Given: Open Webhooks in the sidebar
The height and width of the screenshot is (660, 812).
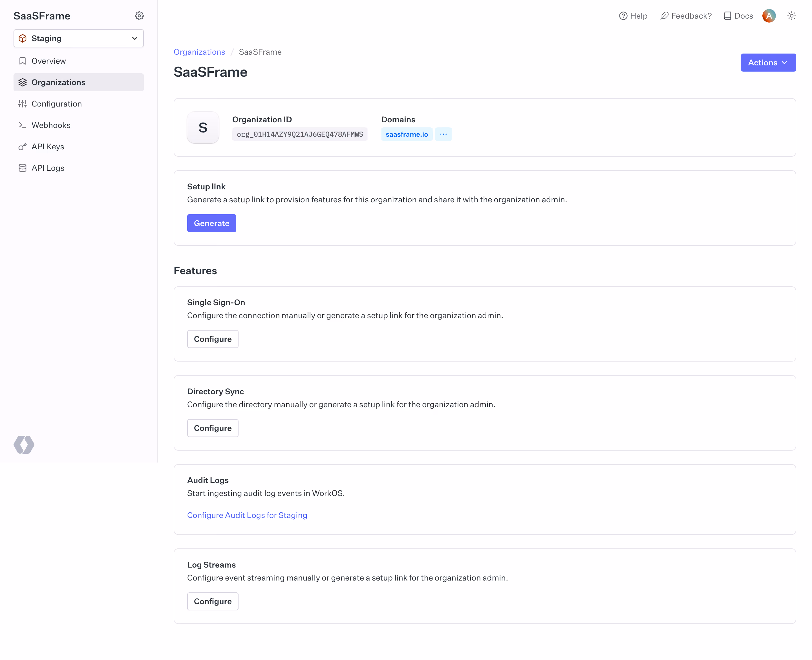Looking at the screenshot, I should 79,125.
